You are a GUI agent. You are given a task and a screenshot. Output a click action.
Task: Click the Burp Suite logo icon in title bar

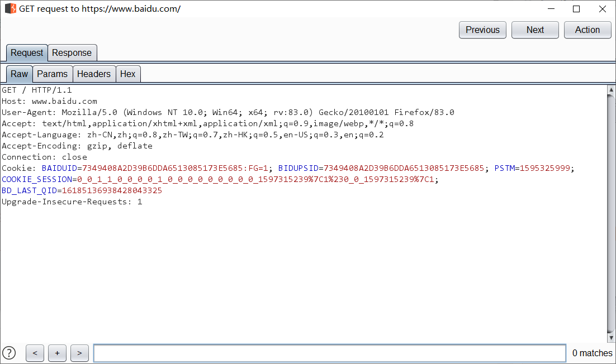tap(11, 8)
